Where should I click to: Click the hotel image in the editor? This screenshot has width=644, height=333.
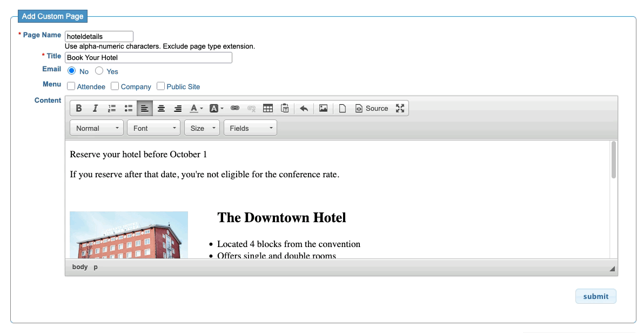[x=129, y=235]
